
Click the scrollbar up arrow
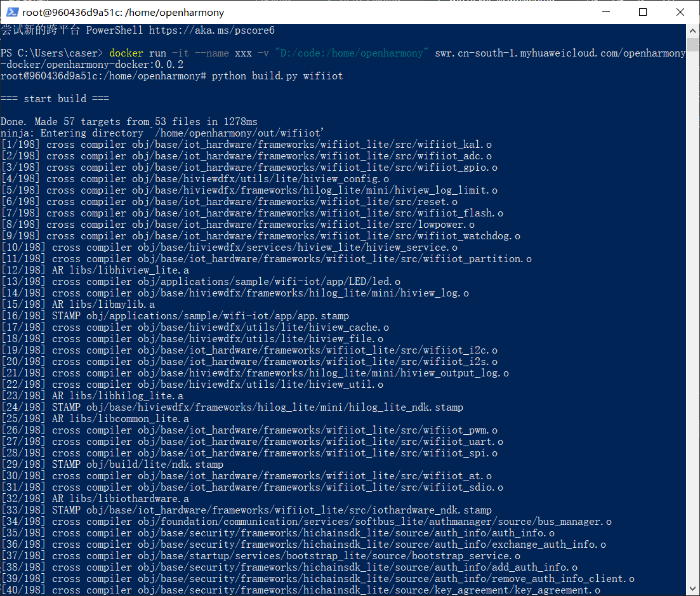click(x=692, y=31)
